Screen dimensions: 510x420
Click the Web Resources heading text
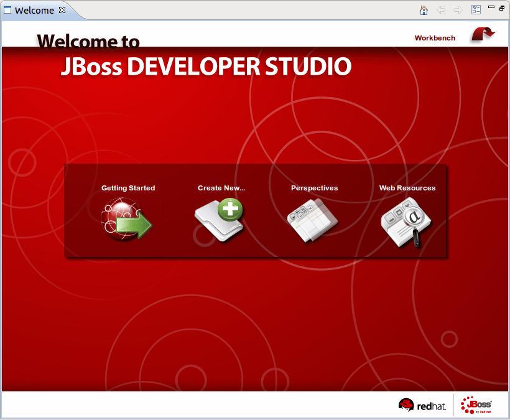[407, 187]
